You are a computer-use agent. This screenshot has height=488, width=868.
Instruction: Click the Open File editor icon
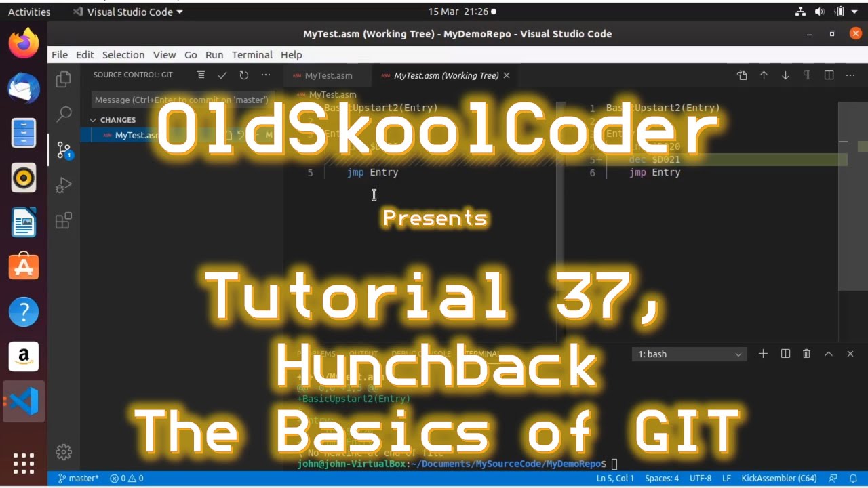tap(742, 75)
